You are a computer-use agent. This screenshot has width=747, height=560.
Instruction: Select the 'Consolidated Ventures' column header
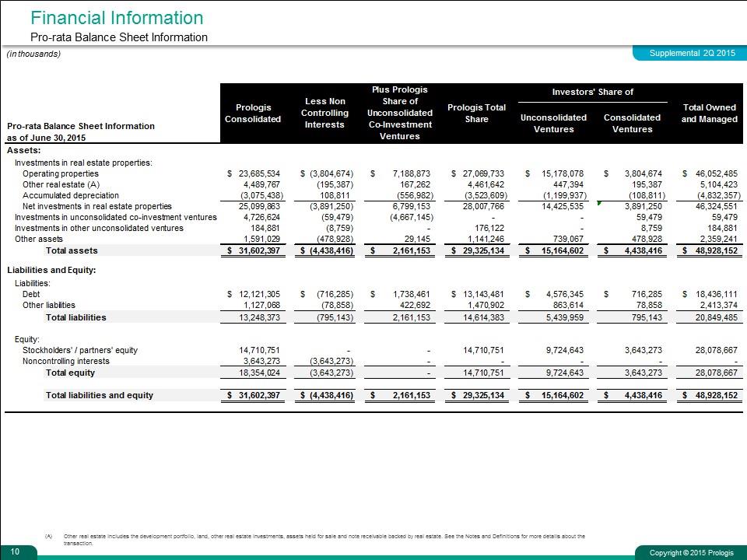click(632, 124)
